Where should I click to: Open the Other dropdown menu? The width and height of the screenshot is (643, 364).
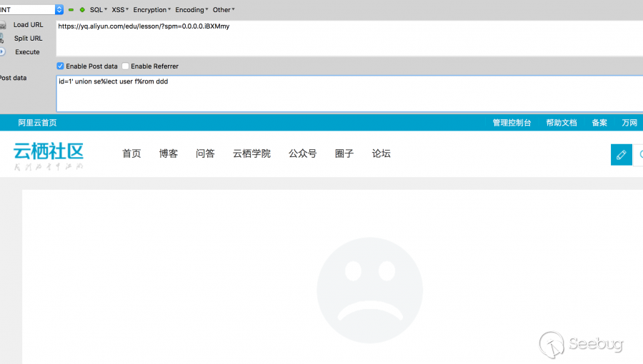pyautogui.click(x=224, y=10)
